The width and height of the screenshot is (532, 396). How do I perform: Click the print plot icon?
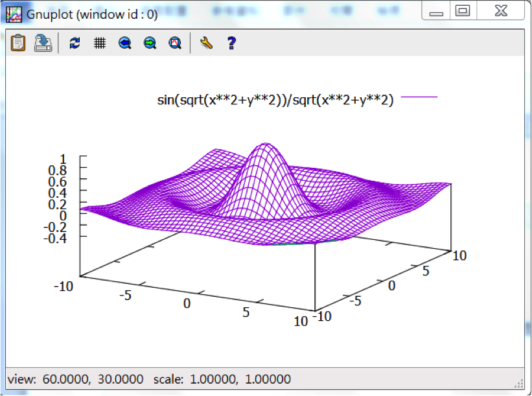[x=43, y=43]
